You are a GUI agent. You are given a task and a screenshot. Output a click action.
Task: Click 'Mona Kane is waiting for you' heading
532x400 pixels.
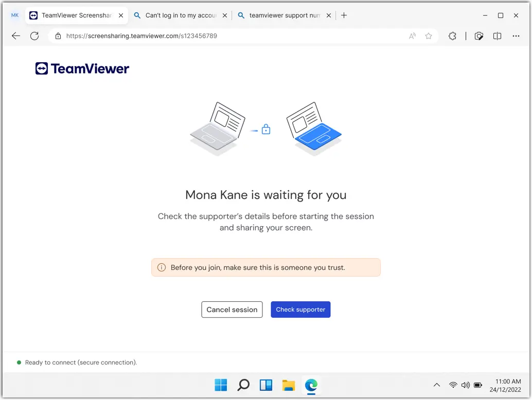(266, 195)
